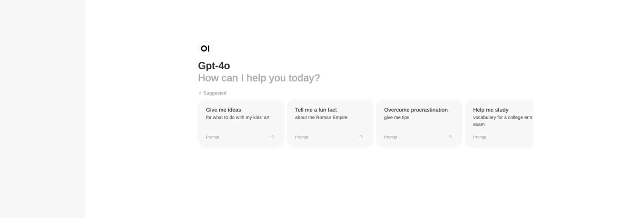Pick the 'Overcome procrastination' suggestion title

click(416, 110)
